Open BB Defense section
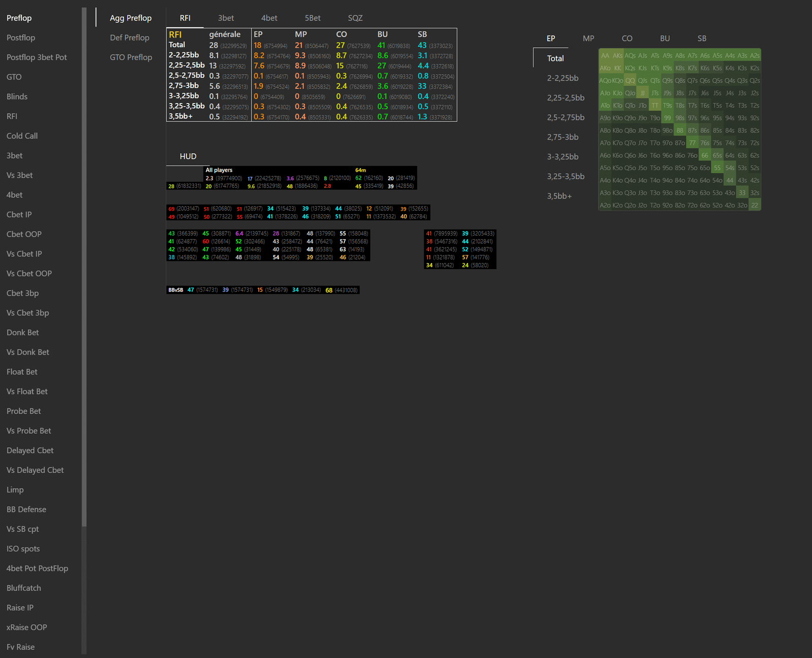Image resolution: width=812 pixels, height=658 pixels. 26,510
